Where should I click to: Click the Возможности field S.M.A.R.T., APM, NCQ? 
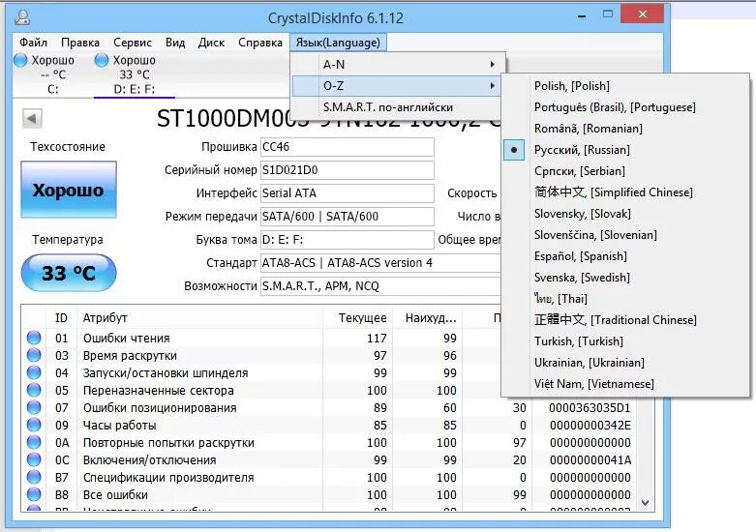[x=380, y=285]
